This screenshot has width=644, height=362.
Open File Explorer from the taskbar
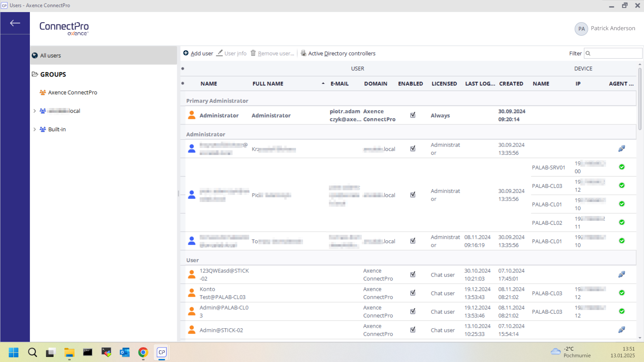click(x=69, y=352)
